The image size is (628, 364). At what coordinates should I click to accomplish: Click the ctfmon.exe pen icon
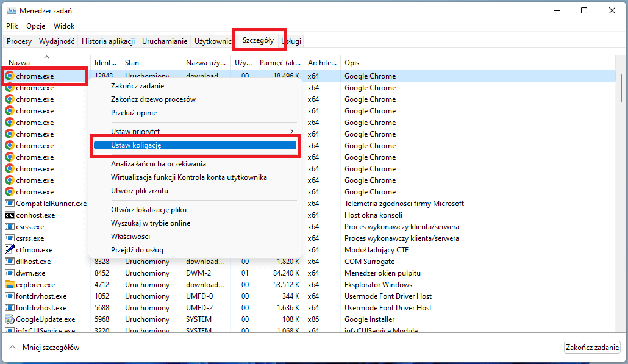point(10,250)
